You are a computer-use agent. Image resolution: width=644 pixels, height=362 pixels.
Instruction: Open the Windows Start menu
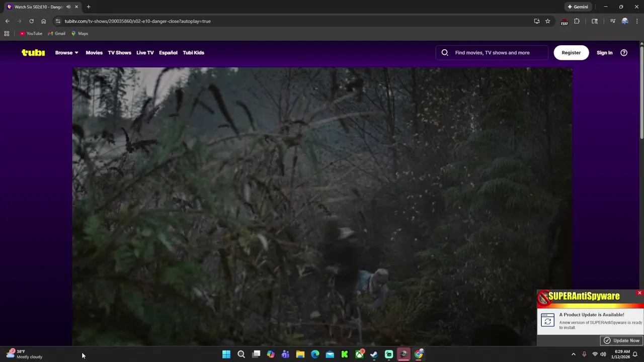(226, 354)
